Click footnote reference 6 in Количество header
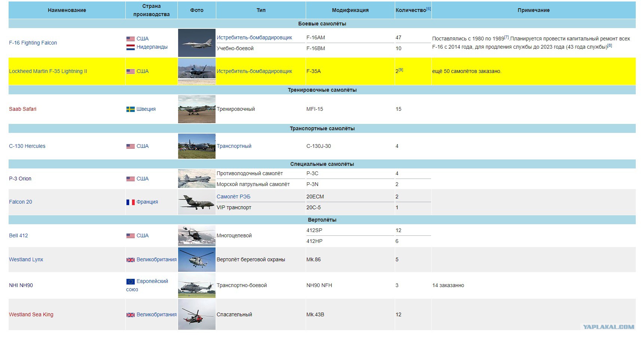The width and height of the screenshot is (644, 338). 428,9
